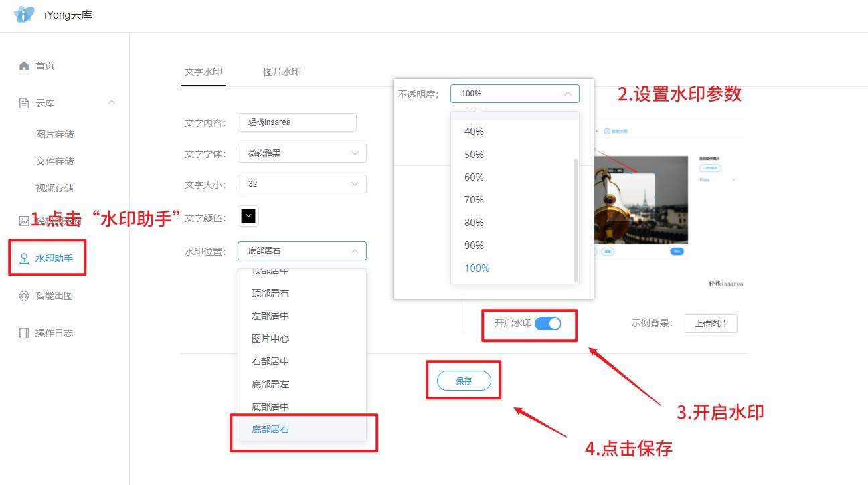Collapse the 水印位置 dropdown
Image resolution: width=868 pixels, height=485 pixels.
(x=302, y=251)
